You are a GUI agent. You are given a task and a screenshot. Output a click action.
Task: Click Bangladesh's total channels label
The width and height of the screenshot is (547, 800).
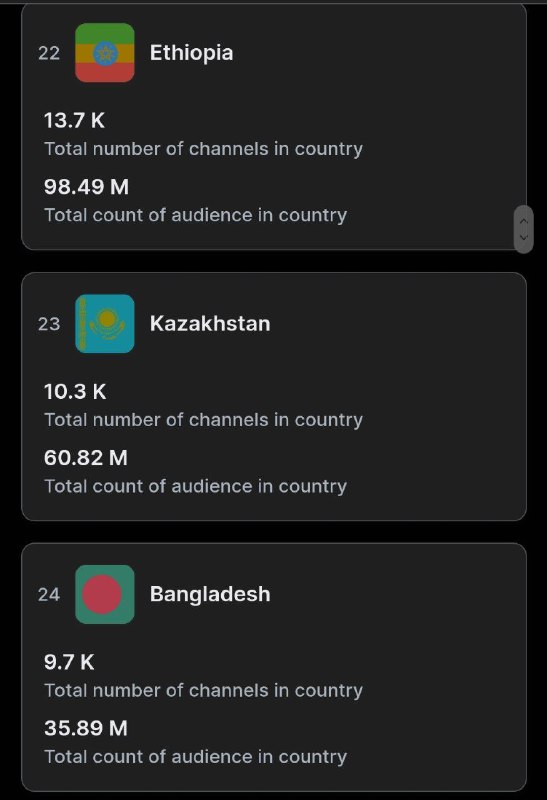[204, 690]
